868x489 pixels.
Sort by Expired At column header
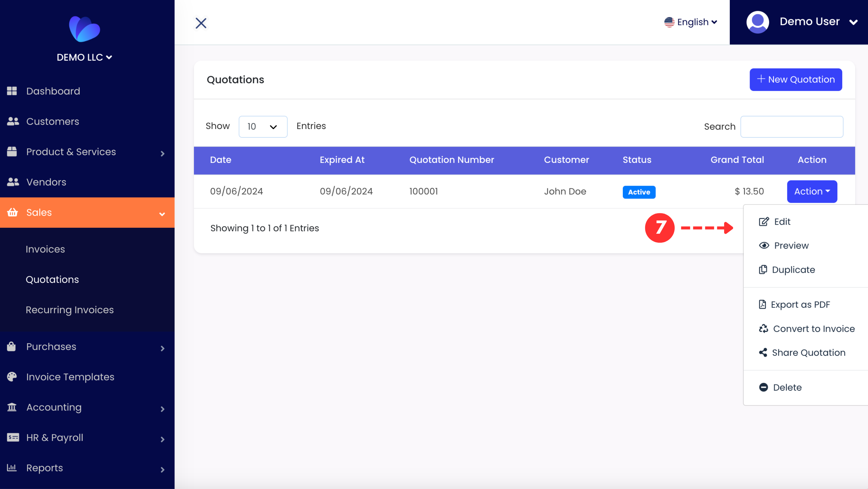(342, 160)
